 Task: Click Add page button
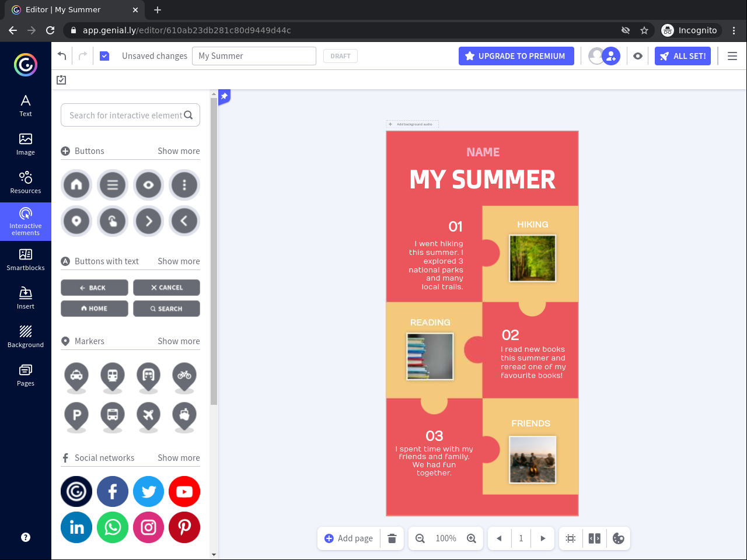348,538
